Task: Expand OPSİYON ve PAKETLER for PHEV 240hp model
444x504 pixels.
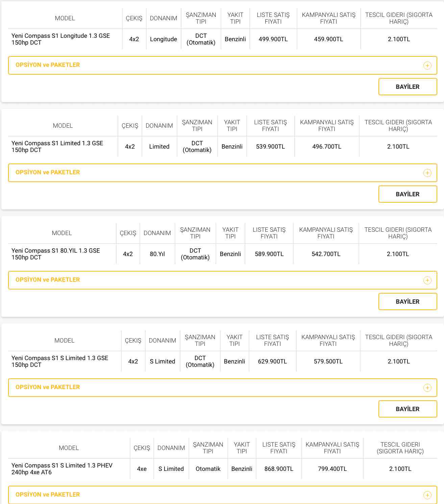Action: (x=222, y=495)
